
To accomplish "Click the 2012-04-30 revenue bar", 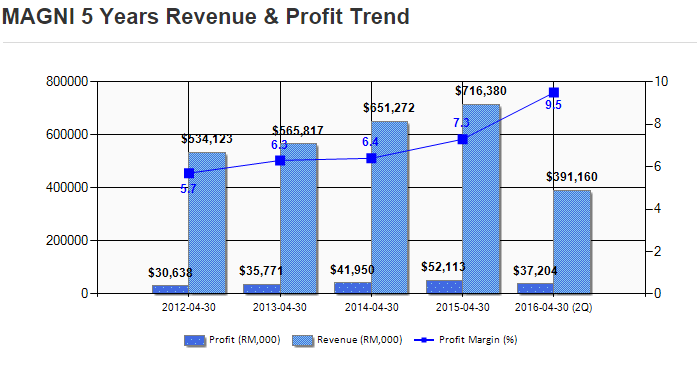I will 207,223.
